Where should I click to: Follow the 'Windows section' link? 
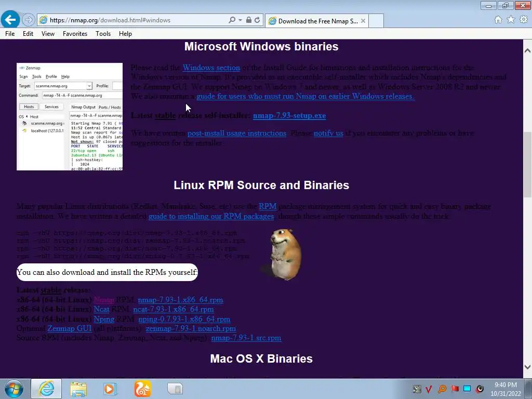[x=211, y=68]
